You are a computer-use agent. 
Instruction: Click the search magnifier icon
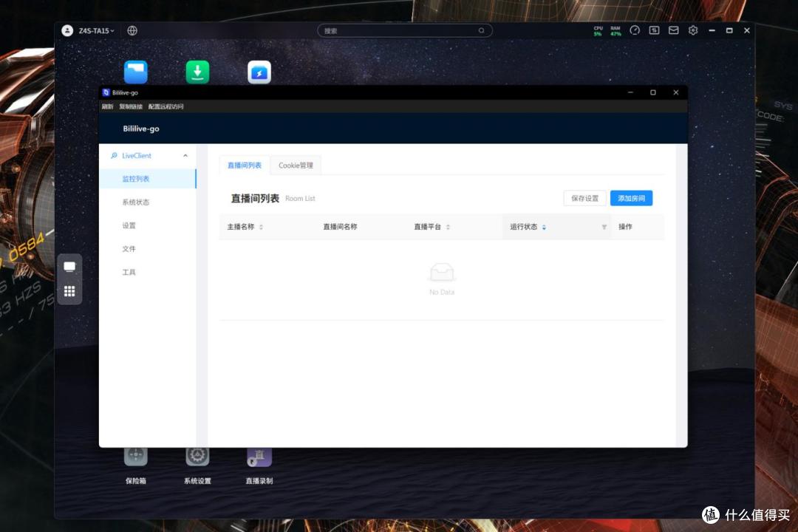coord(481,30)
